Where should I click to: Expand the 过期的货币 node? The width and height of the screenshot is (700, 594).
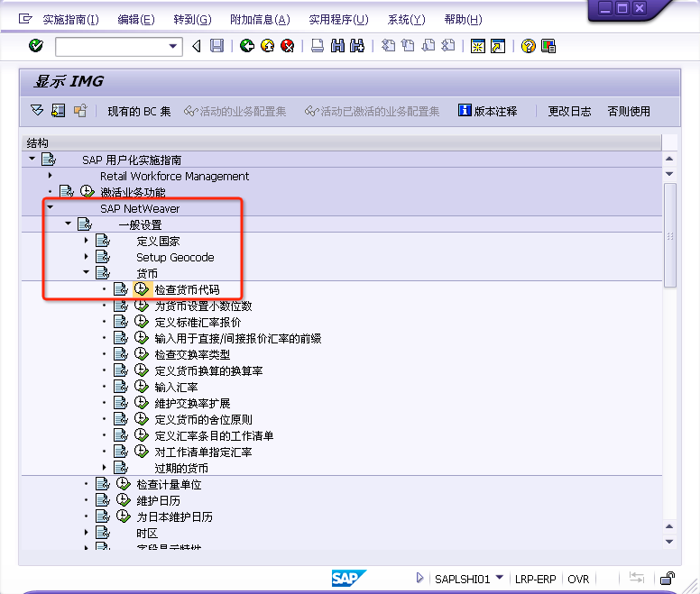point(104,467)
